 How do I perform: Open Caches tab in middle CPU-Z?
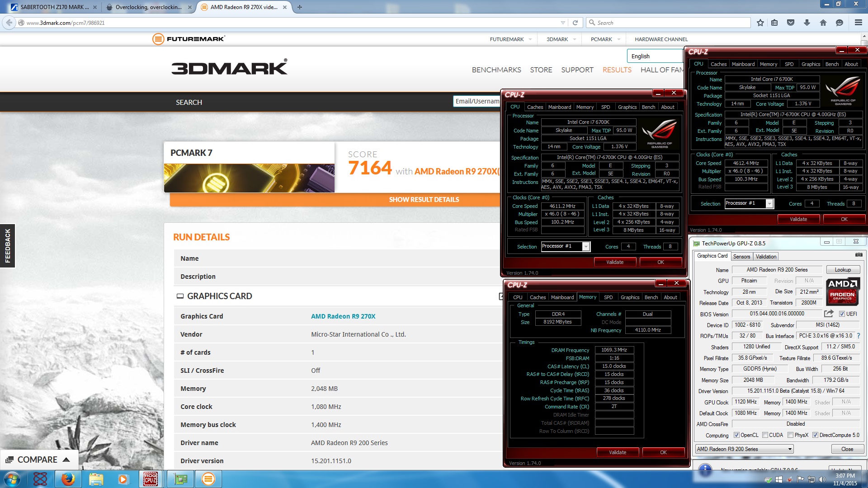[535, 107]
